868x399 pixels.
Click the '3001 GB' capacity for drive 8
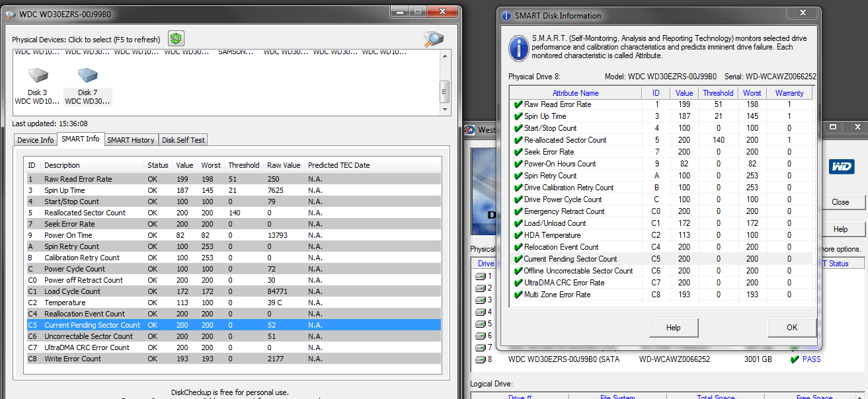(758, 359)
